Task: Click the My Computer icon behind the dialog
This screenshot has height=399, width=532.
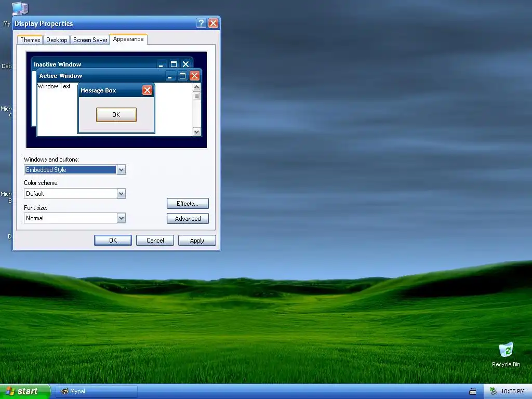Action: click(x=20, y=8)
